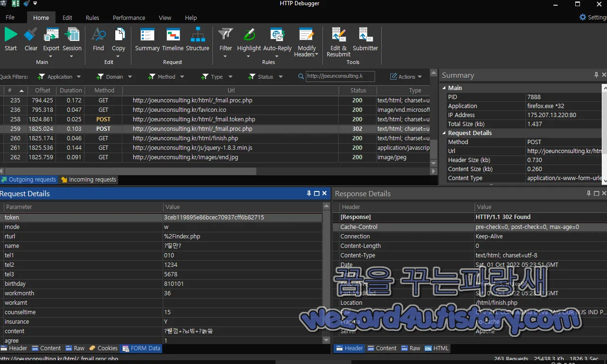Click the Modify Headers icon
607x364 pixels.
tap(306, 35)
